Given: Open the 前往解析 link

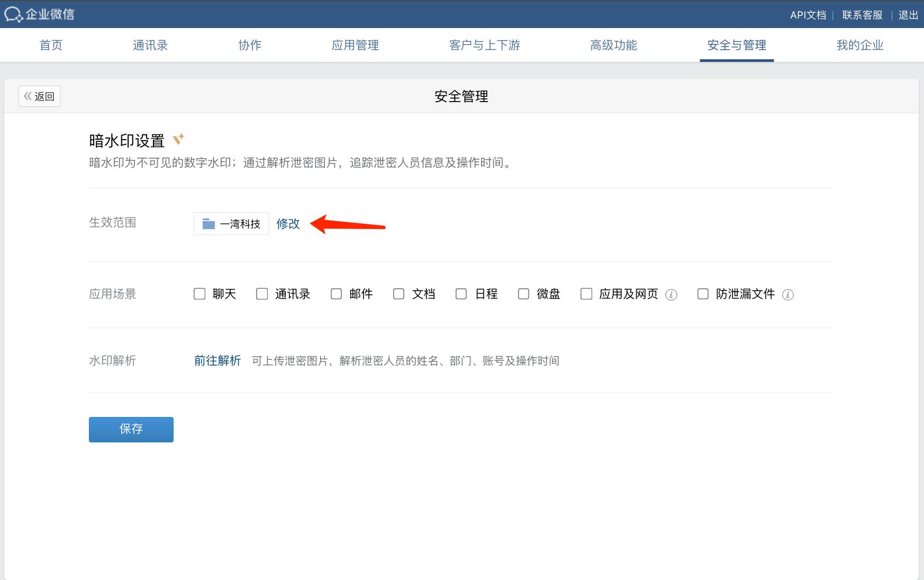Looking at the screenshot, I should (x=218, y=361).
